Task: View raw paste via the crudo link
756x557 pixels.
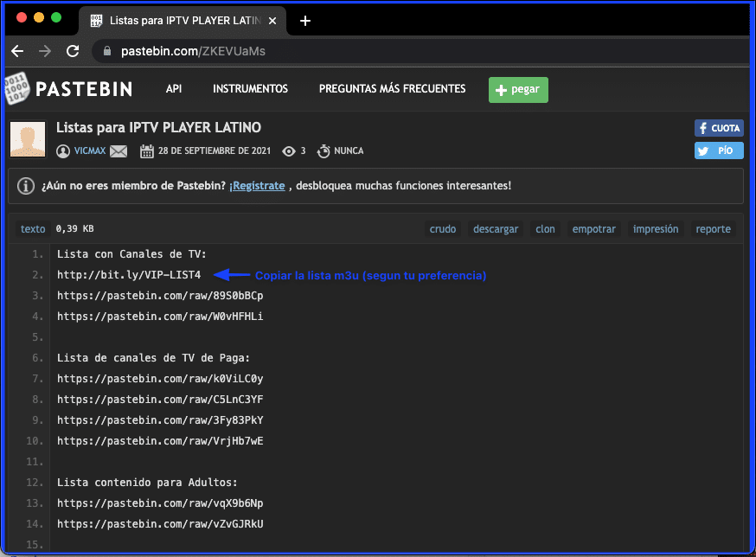Action: (x=443, y=228)
